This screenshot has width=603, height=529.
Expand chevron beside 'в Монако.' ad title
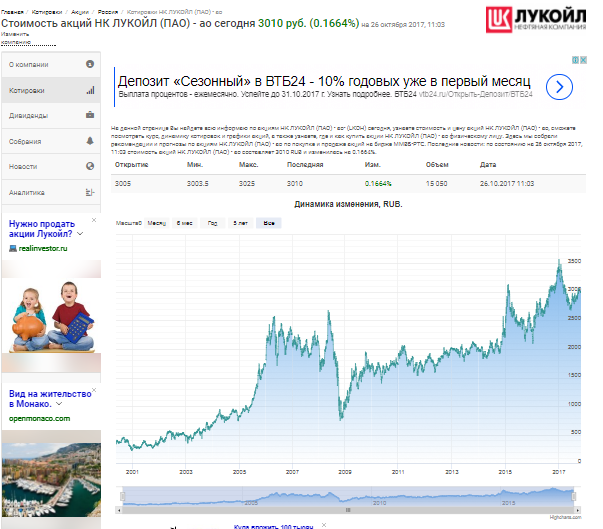[x=59, y=404]
